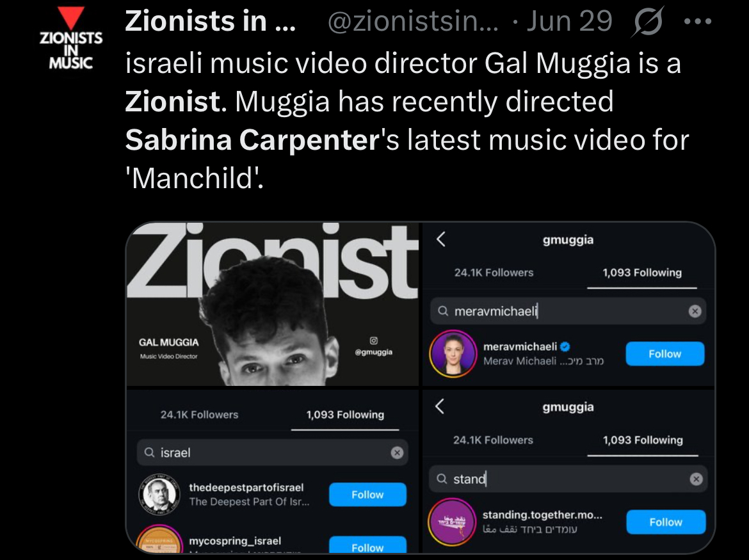Select 1,093 Following tab in israel panel
Screen dimensions: 749x560
(345, 415)
